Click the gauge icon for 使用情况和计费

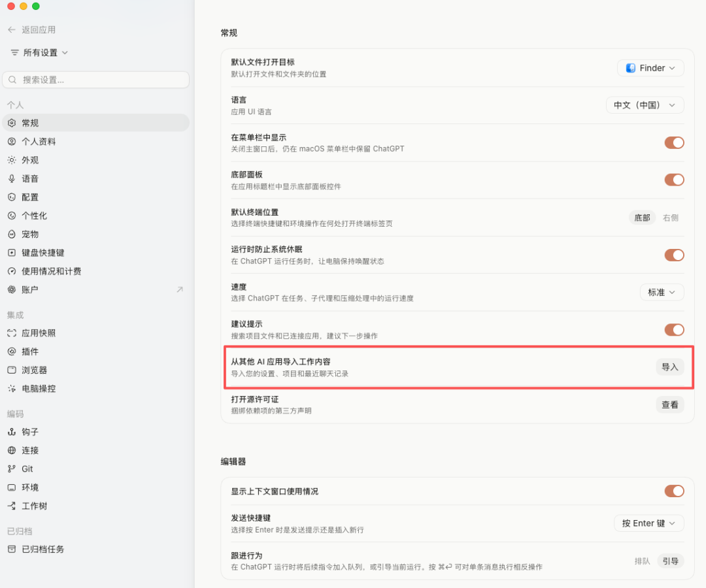12,271
